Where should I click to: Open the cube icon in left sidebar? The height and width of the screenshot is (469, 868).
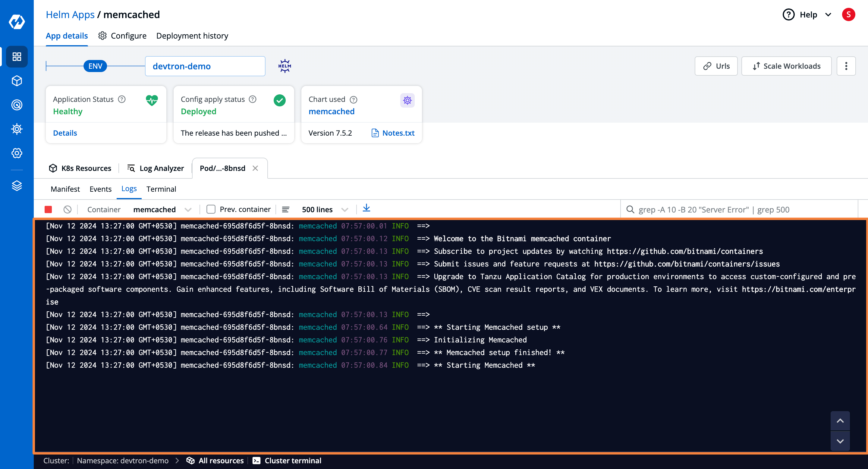17,81
